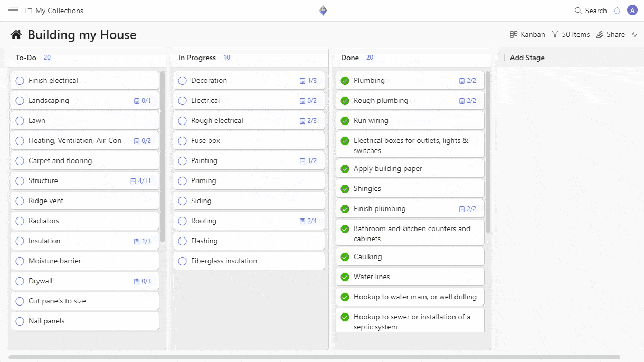Viewport: 644px width, 362px height.
Task: Click the house icon beside the title
Action: pyautogui.click(x=16, y=35)
